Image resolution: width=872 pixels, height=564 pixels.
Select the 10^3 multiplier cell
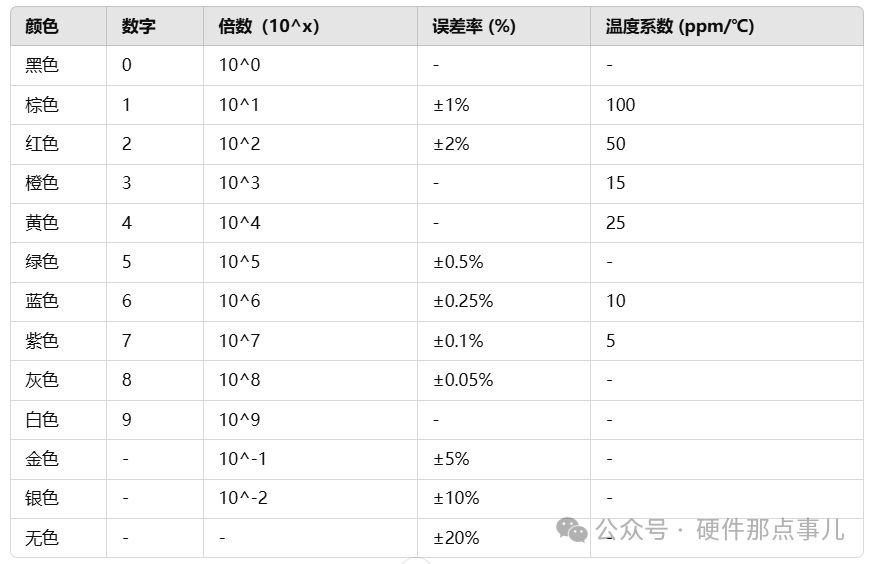coord(310,183)
